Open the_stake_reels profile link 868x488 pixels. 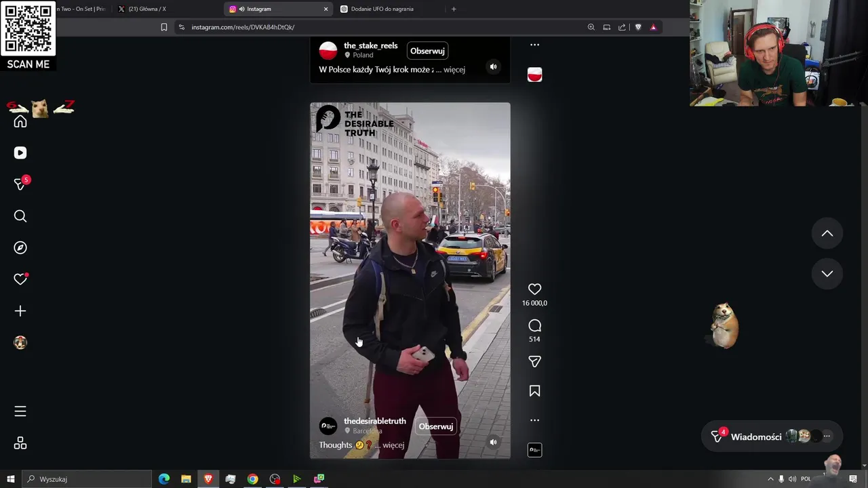pos(370,45)
